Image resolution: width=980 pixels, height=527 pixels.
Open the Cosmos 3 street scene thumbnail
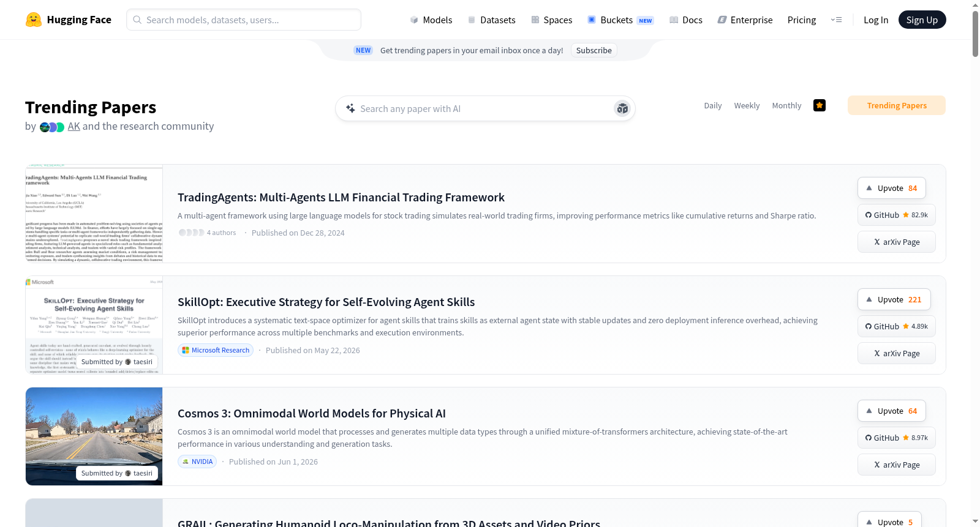click(x=94, y=436)
